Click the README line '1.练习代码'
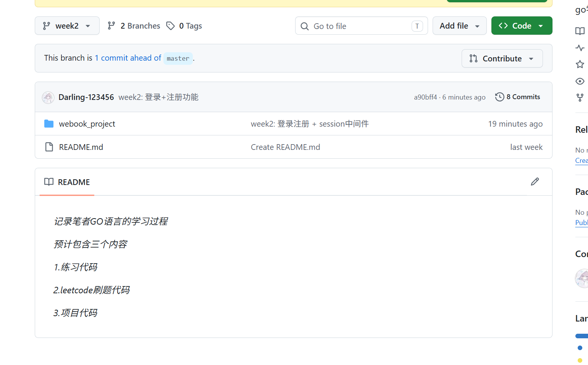The height and width of the screenshot is (365, 588). click(76, 267)
